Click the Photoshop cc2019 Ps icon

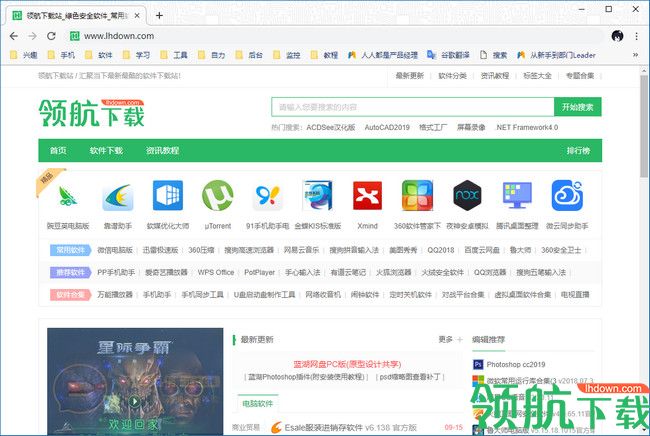point(478,364)
